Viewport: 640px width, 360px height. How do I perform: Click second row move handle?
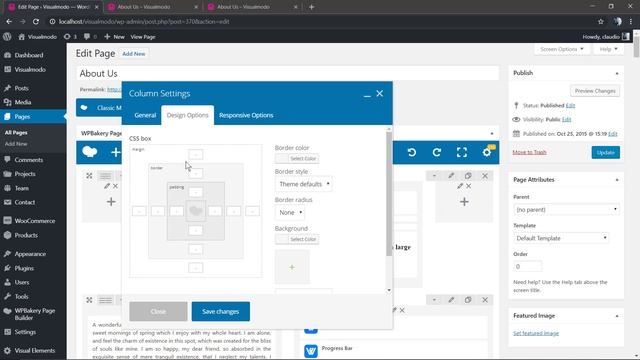(89, 300)
